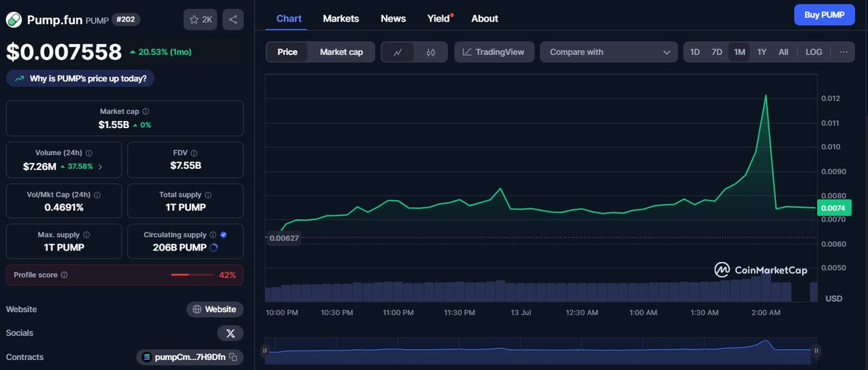Copy the pumpCm contract address icon
Viewport: 868px width, 370px height.
coord(233,357)
